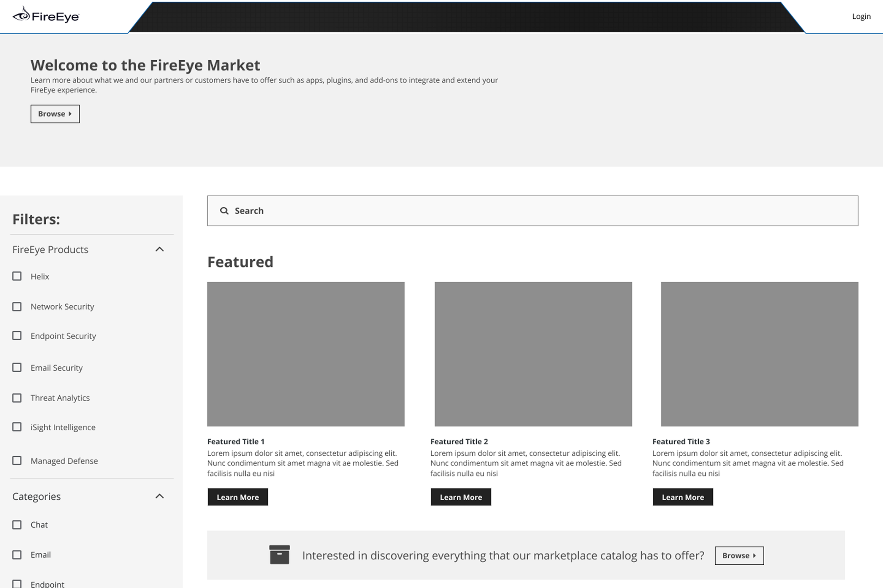Viewport: 883px width, 588px height.
Task: Select the Email Security filter checkbox
Action: (x=17, y=367)
